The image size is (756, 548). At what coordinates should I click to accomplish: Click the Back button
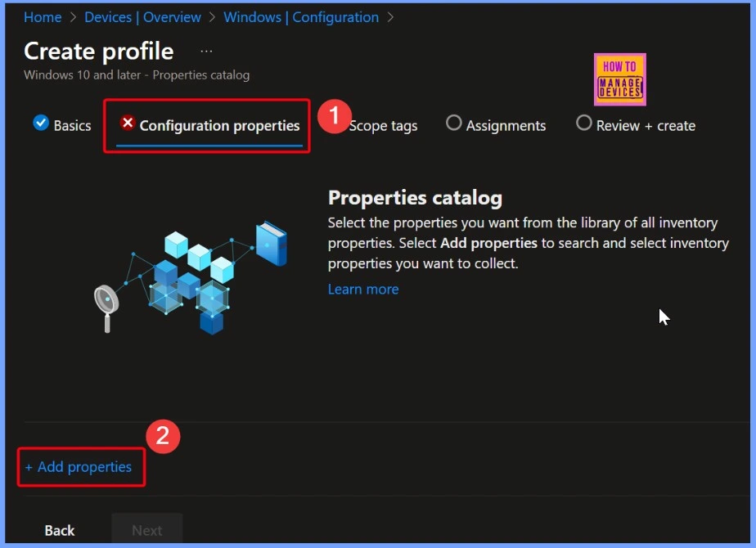tap(60, 530)
